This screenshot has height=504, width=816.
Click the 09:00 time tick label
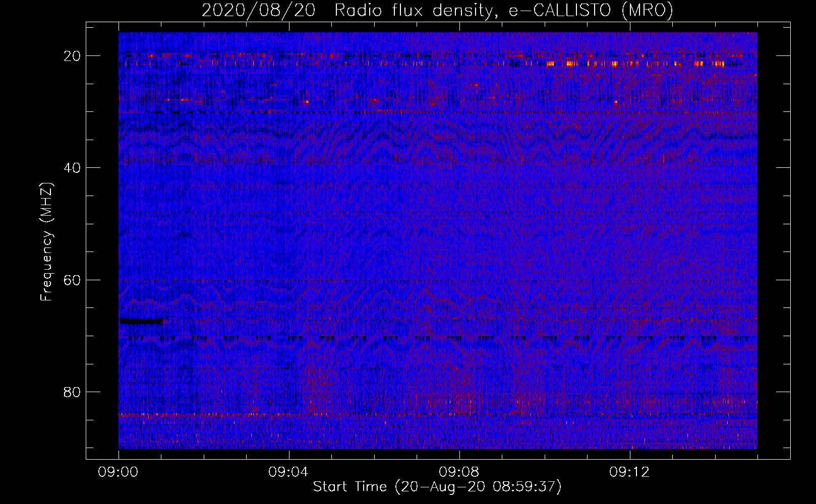click(x=119, y=472)
